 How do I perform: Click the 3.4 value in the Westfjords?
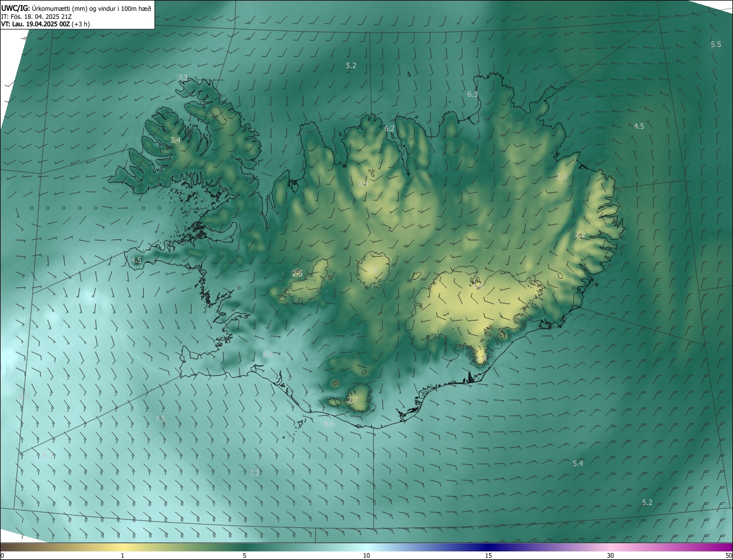coord(175,140)
